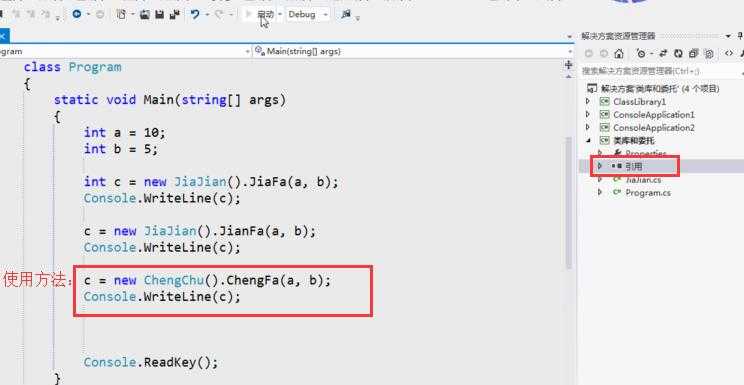The height and width of the screenshot is (385, 744).
Task: Click the View Code icon in Solution Explorer
Action: (729, 54)
